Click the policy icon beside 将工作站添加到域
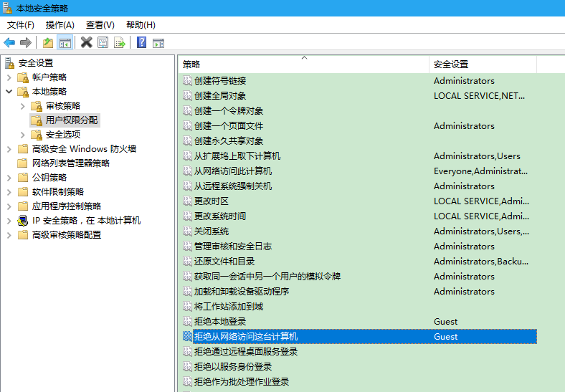Viewport: 565px width, 392px height. coord(187,306)
